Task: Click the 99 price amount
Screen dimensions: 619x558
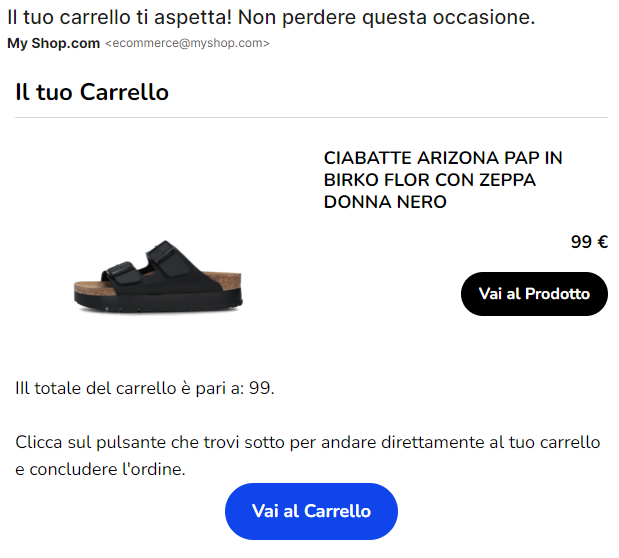Action: point(581,242)
